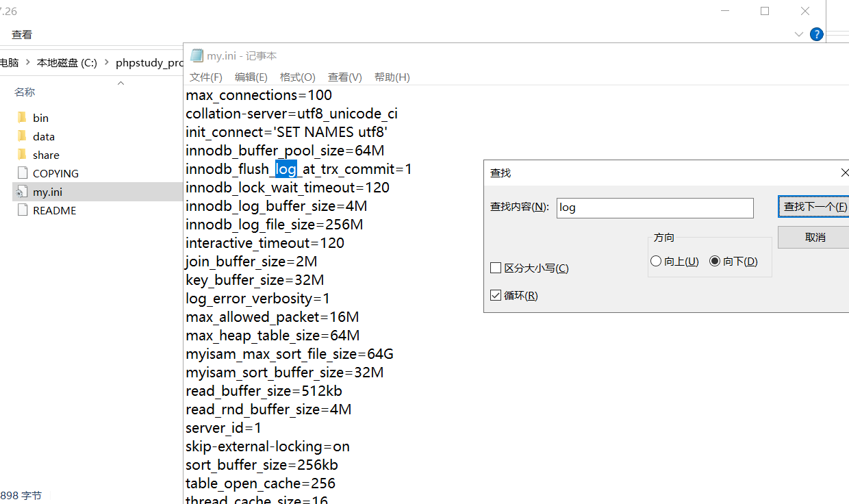The width and height of the screenshot is (849, 504).
Task: Click the innodb_log_buffer_size=4M line
Action: pos(277,206)
